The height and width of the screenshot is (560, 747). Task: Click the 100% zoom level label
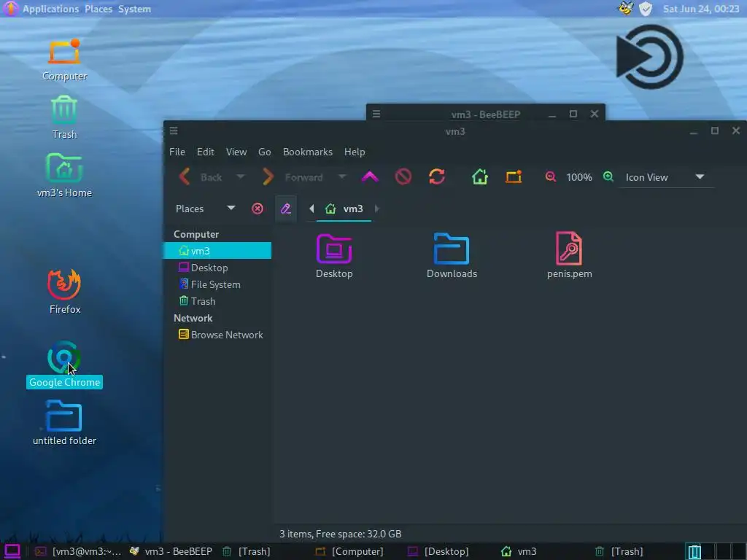click(579, 177)
